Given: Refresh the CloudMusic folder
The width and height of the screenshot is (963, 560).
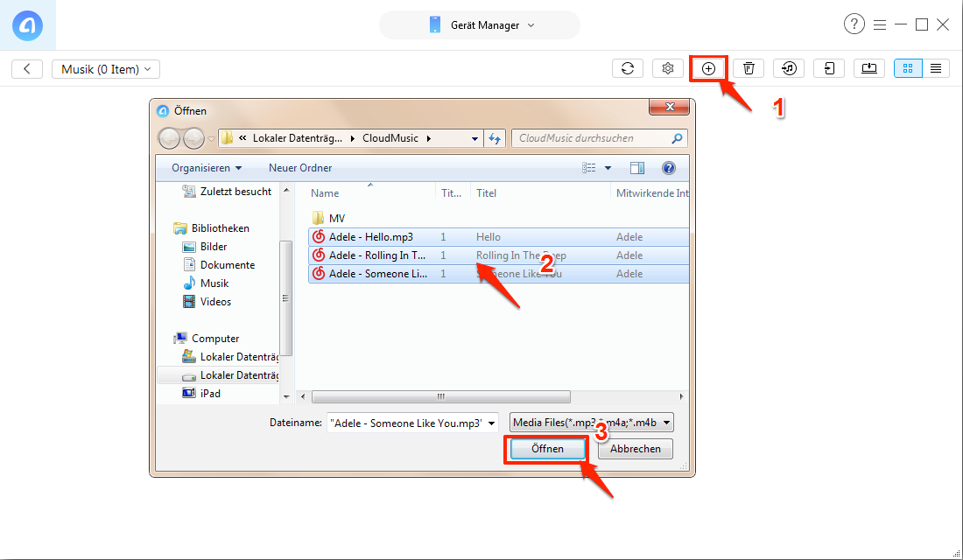Looking at the screenshot, I should (495, 139).
